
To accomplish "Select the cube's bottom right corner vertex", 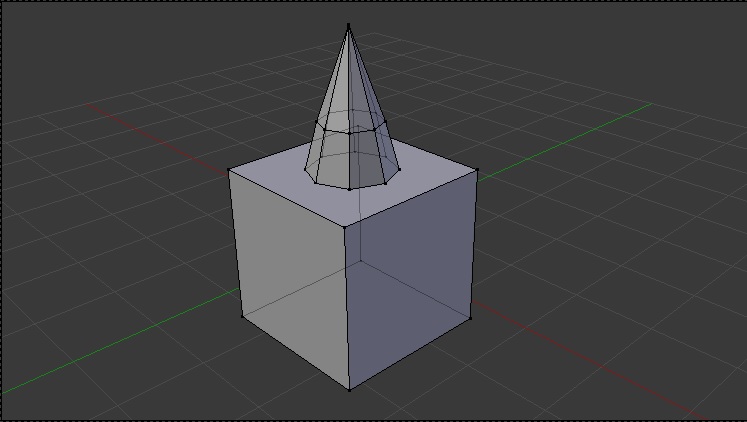I will coord(470,319).
